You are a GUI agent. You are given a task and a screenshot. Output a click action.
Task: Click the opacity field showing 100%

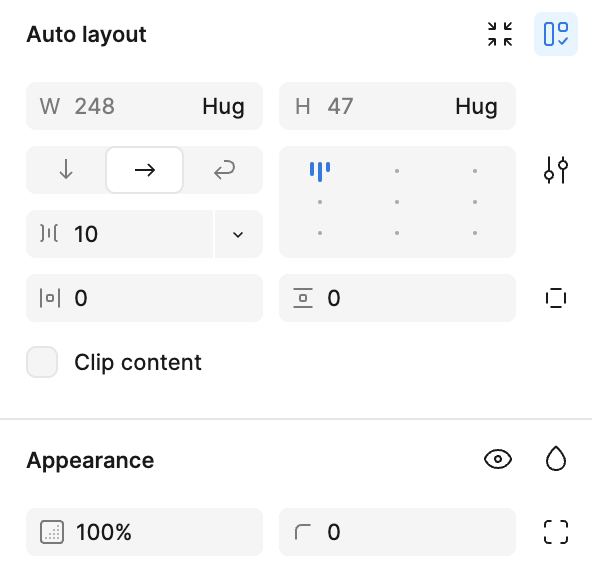pyautogui.click(x=144, y=532)
